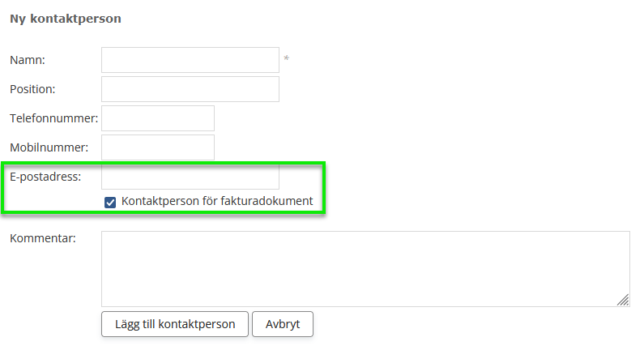The width and height of the screenshot is (644, 363).
Task: Uncheck the Kontaktperson för fakturadokument checkbox
Action: (110, 202)
